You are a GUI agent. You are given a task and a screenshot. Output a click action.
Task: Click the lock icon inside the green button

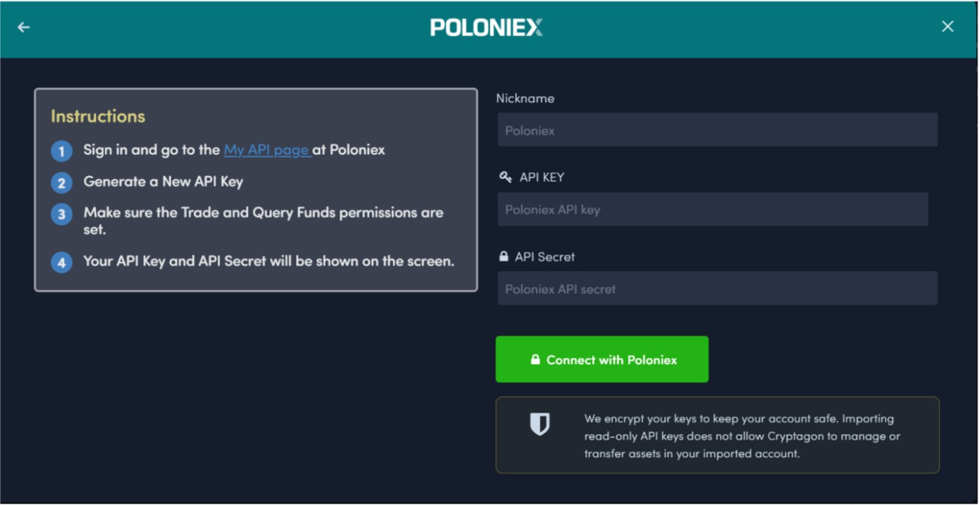coord(534,359)
